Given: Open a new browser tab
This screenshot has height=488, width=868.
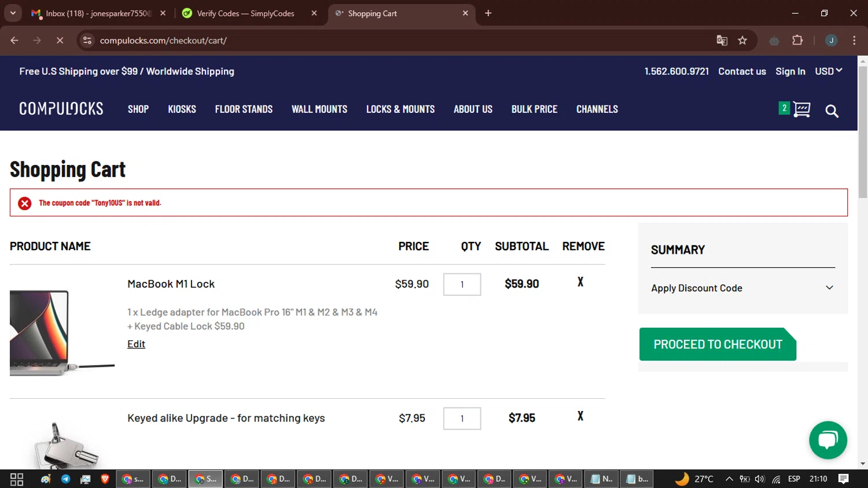Looking at the screenshot, I should tap(488, 13).
